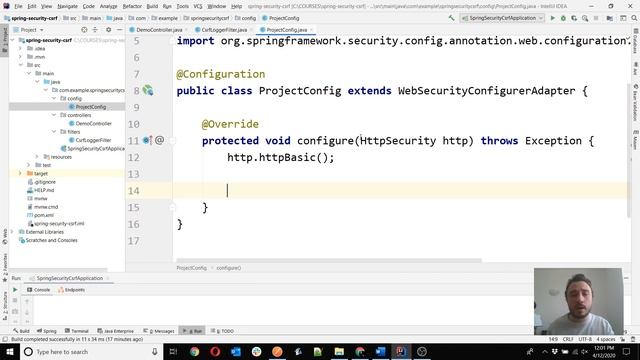Open the Build tool window
This screenshot has width=640, height=360.
[x=21, y=331]
